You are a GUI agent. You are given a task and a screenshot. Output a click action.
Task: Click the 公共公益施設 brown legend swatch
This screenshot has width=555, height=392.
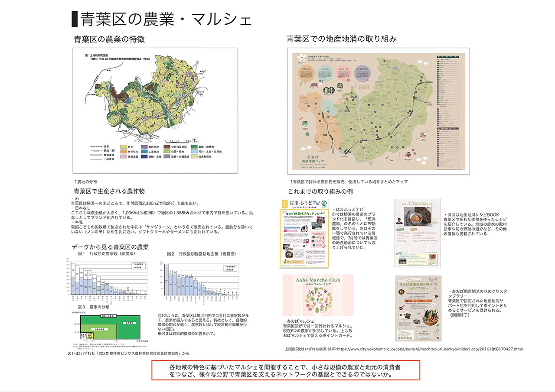point(167,147)
